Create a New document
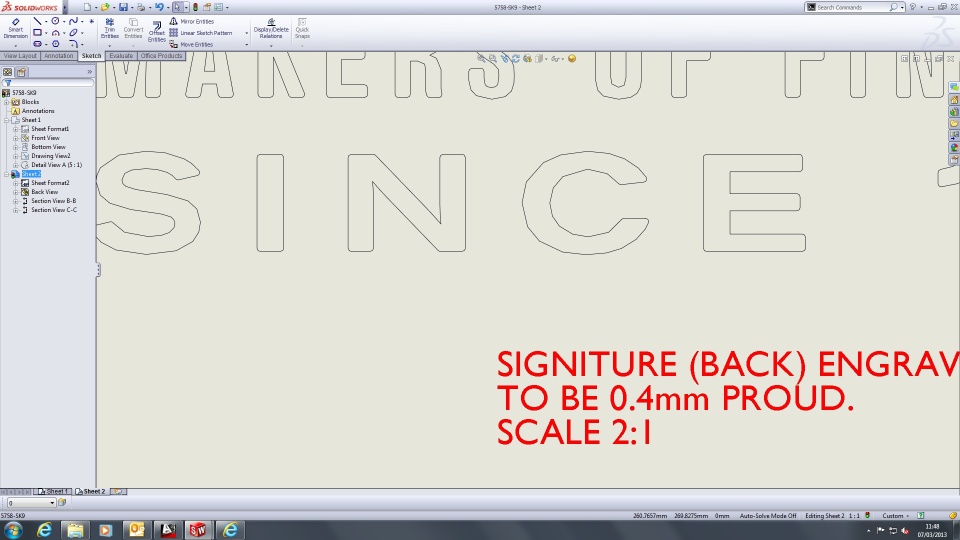The image size is (960, 540). 87,7
